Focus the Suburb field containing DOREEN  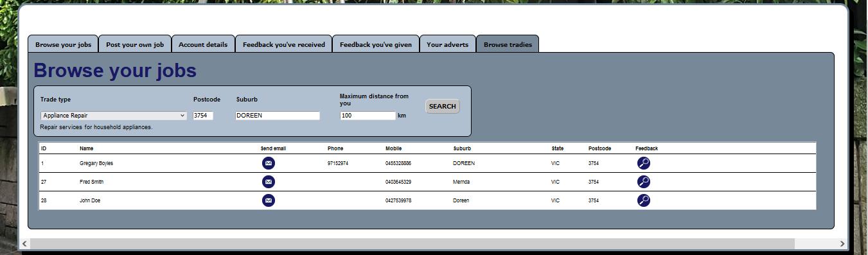coord(278,116)
